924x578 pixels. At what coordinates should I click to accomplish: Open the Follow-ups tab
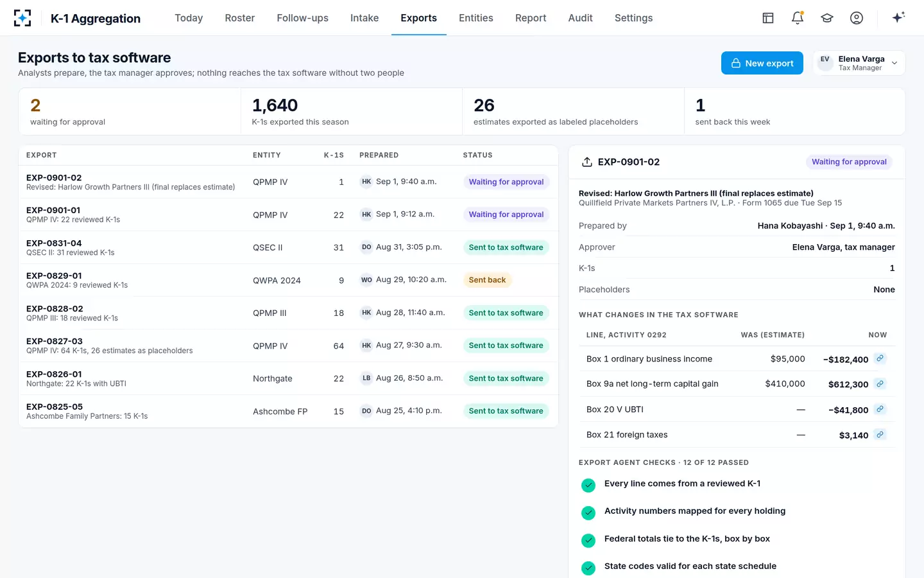click(x=302, y=18)
